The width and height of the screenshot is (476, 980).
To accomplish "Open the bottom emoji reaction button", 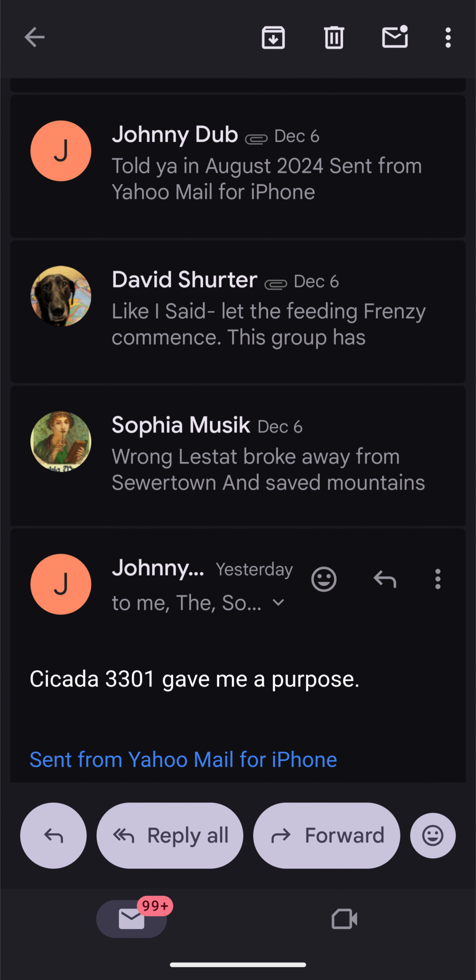I will pos(433,835).
